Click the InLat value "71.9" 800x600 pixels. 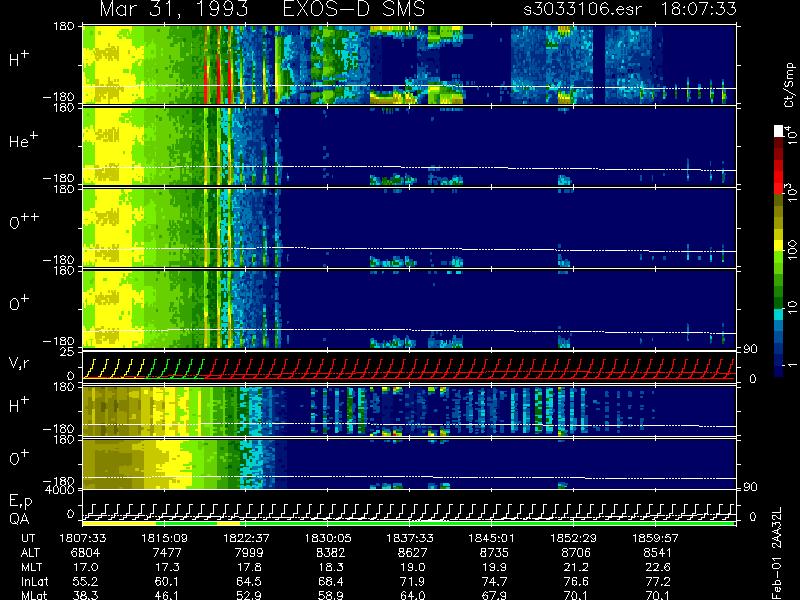412,582
